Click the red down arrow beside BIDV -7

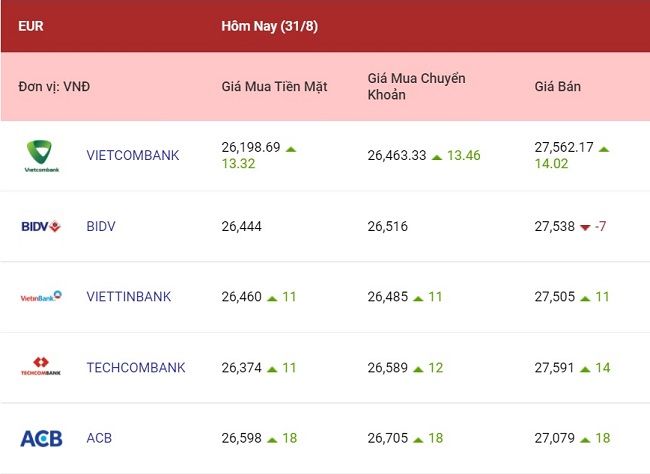click(x=585, y=227)
